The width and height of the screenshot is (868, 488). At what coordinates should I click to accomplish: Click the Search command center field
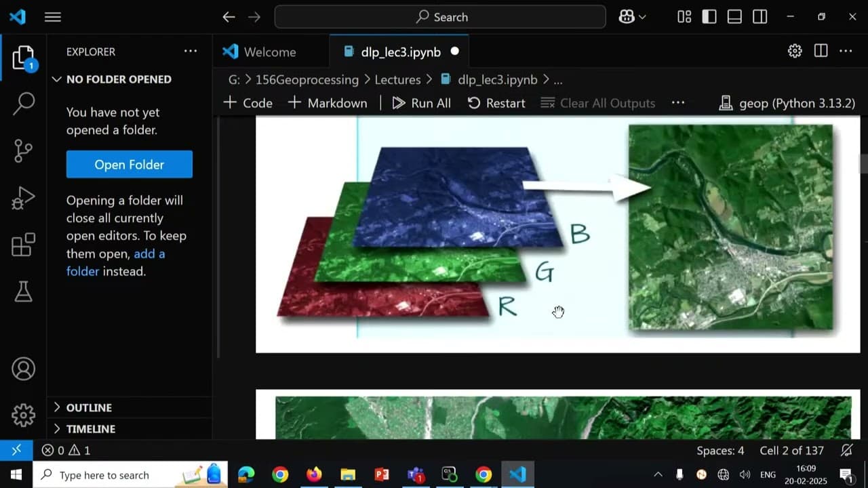(440, 17)
